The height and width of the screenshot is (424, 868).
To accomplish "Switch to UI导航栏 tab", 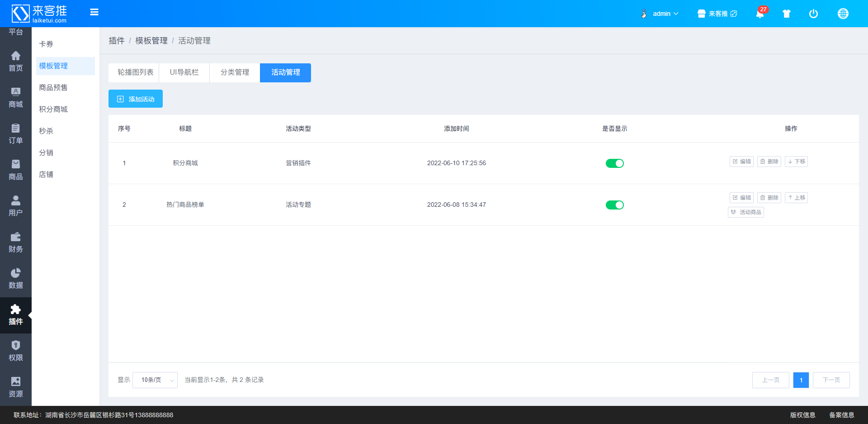I will click(x=184, y=73).
